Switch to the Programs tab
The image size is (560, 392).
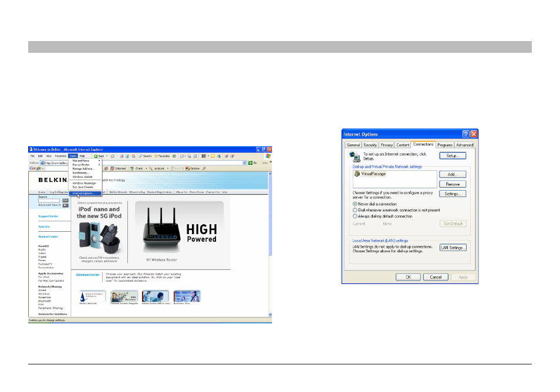(x=445, y=145)
